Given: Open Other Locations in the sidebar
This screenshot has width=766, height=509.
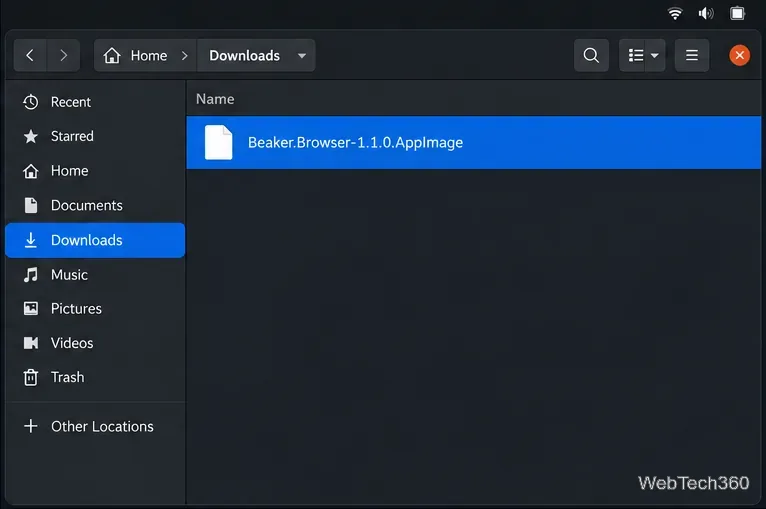Looking at the screenshot, I should pyautogui.click(x=95, y=426).
